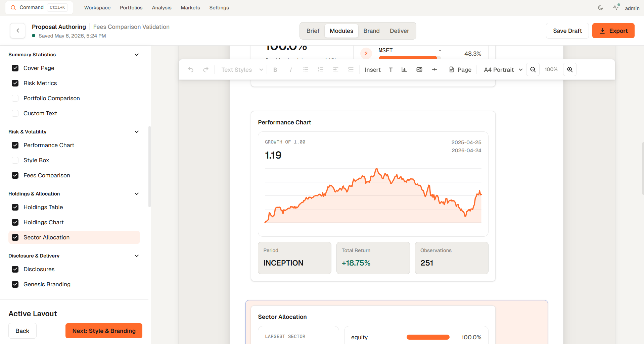644x344 pixels.
Task: Uncheck the Sector Allocation module
Action: pos(15,237)
